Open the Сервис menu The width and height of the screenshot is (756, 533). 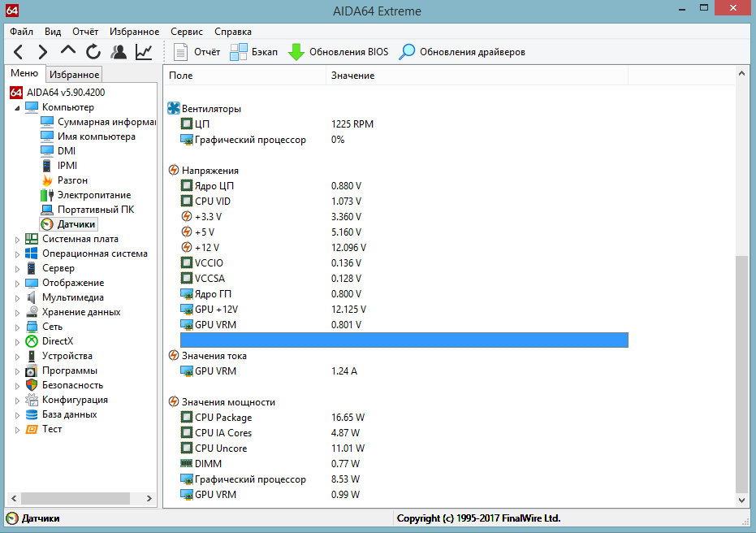pyautogui.click(x=187, y=32)
